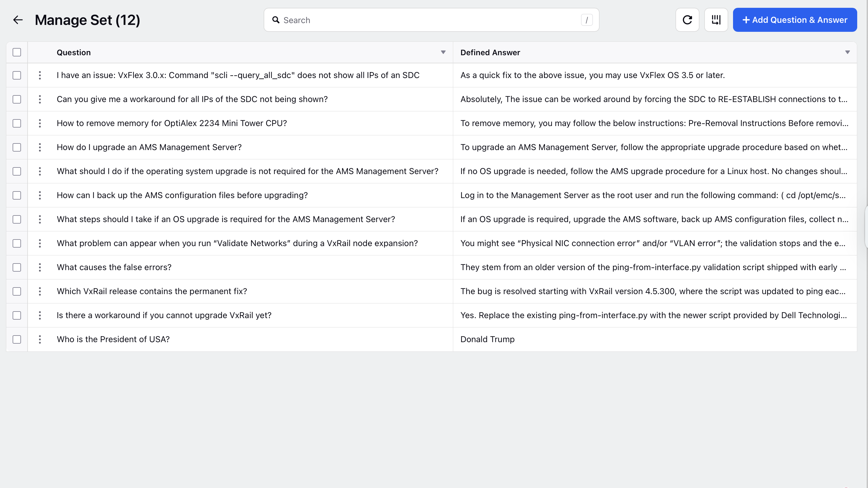
Task: Check the OptiAlex 2234 memory row
Action: 17,123
